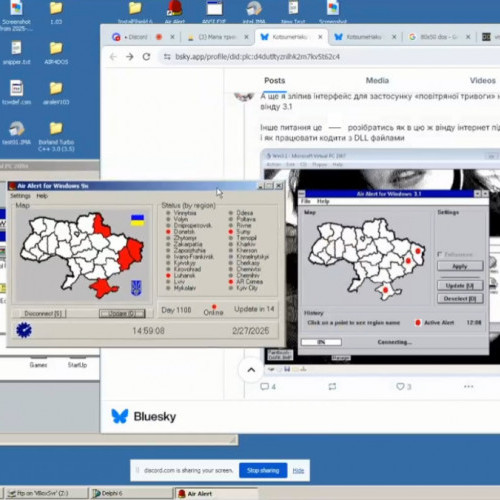The width and height of the screenshot is (500, 500).
Task: Open Settings menu in Air Alert
Action: click(x=20, y=196)
